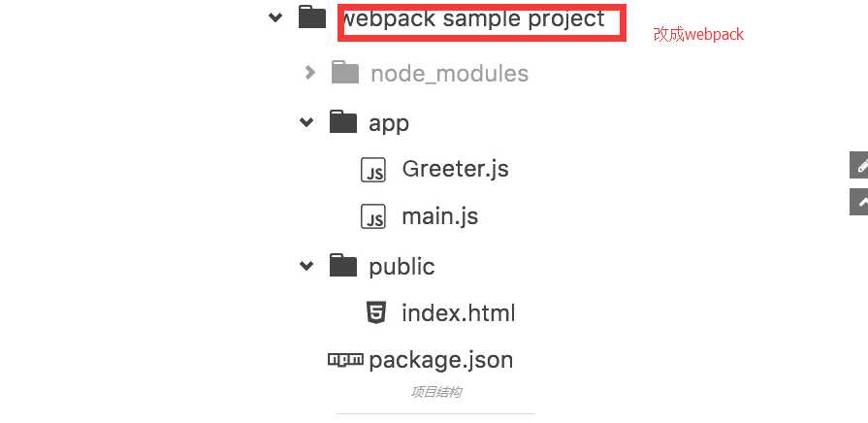Image resolution: width=868 pixels, height=423 pixels.
Task: Click the HTML5 icon beside index.html
Action: pyautogui.click(x=376, y=312)
